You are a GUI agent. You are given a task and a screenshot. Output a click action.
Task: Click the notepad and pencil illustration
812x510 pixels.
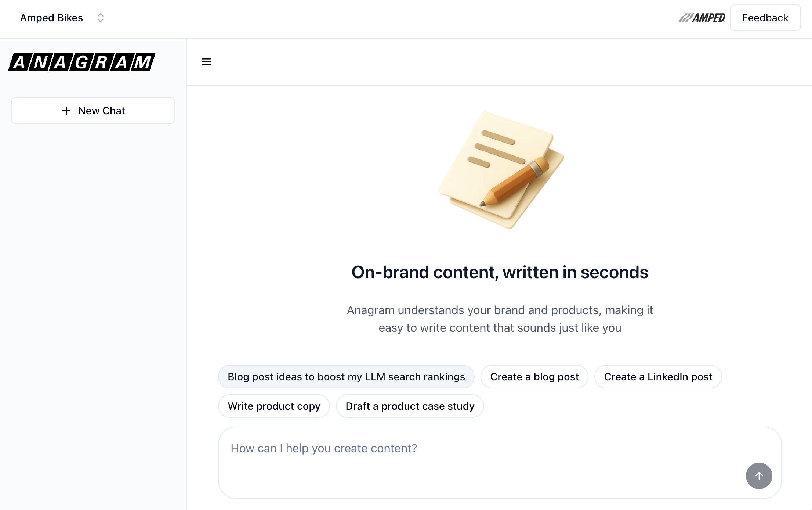[501, 170]
